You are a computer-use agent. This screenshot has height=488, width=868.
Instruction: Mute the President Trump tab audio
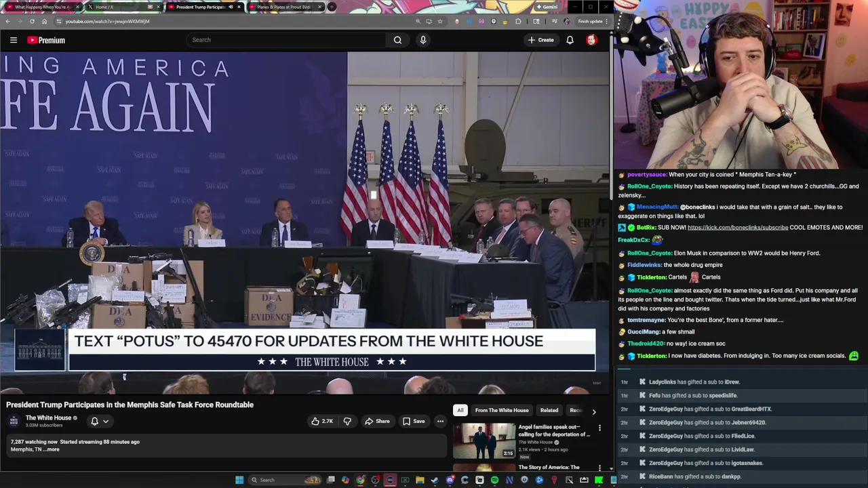[x=231, y=7]
